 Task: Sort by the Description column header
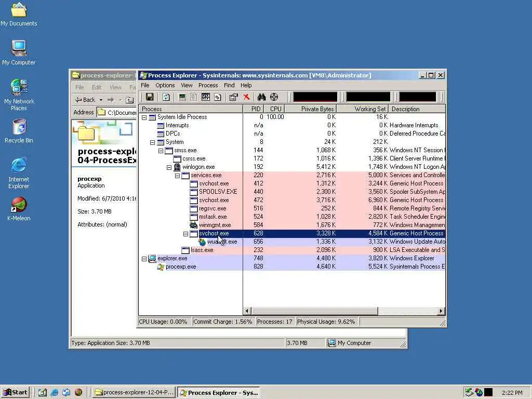[x=417, y=109]
